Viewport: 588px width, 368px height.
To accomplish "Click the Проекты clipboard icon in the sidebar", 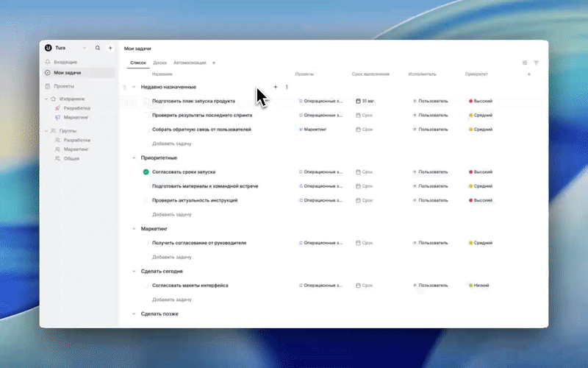I will 48,86.
